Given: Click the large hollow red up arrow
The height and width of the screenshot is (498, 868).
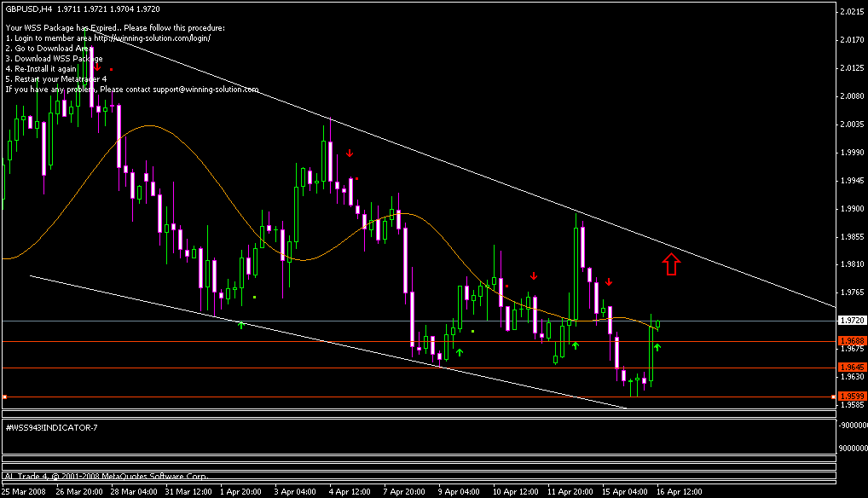Looking at the screenshot, I should tap(671, 264).
